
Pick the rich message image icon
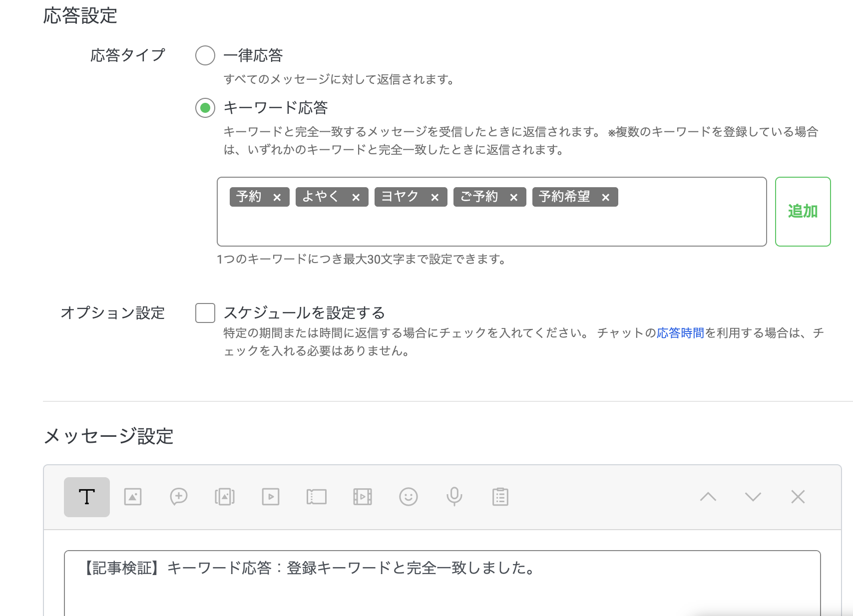(225, 497)
